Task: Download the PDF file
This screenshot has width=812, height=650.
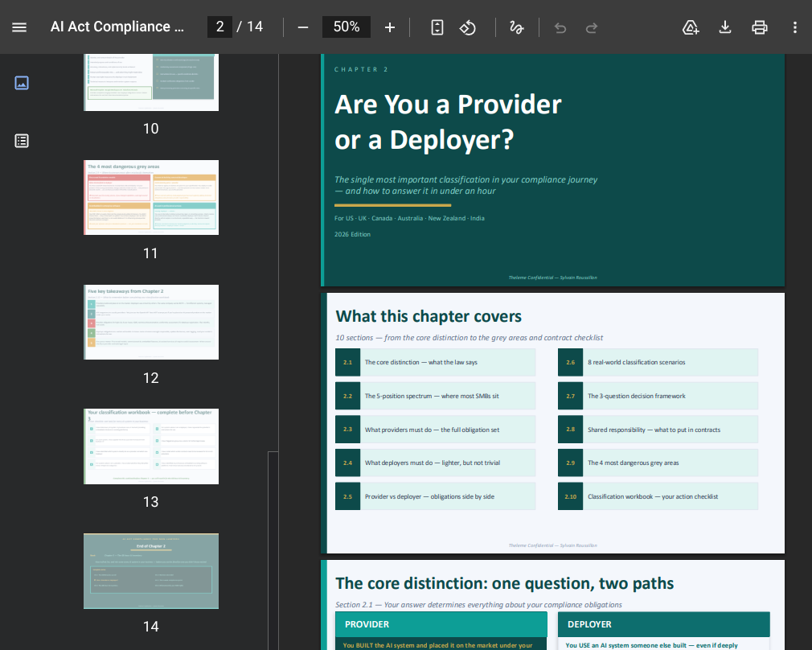Action: click(x=725, y=27)
